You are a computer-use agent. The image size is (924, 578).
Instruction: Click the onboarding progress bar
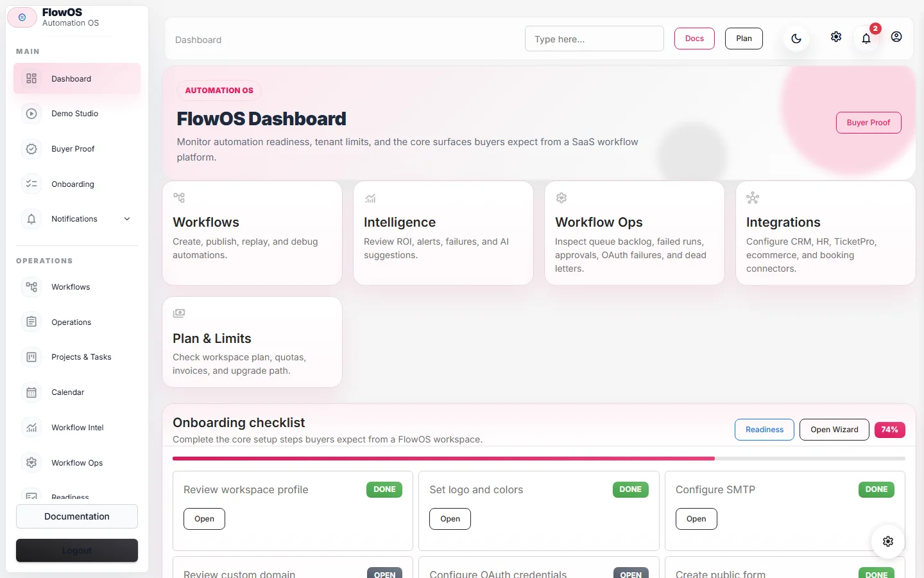[539, 459]
